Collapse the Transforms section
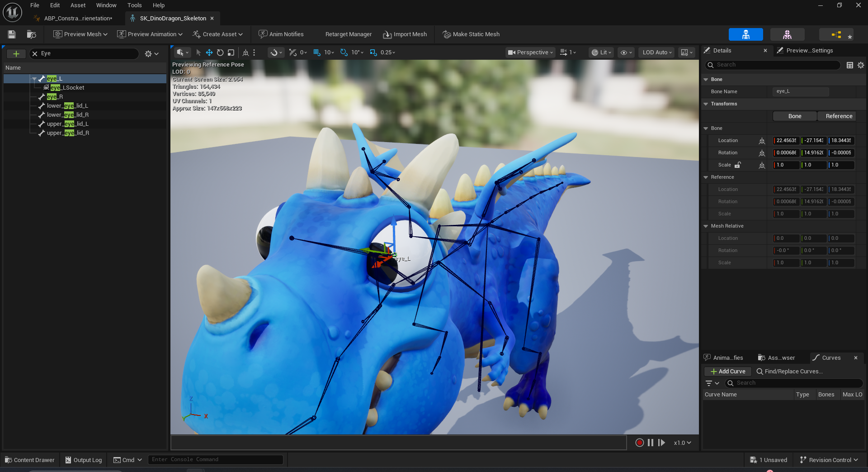 [x=706, y=104]
